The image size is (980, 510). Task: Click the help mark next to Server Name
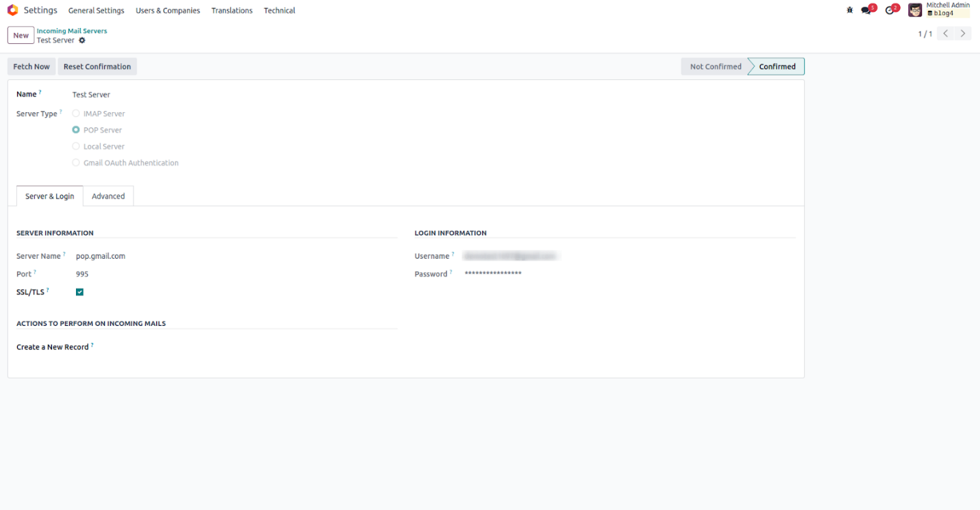64,254
